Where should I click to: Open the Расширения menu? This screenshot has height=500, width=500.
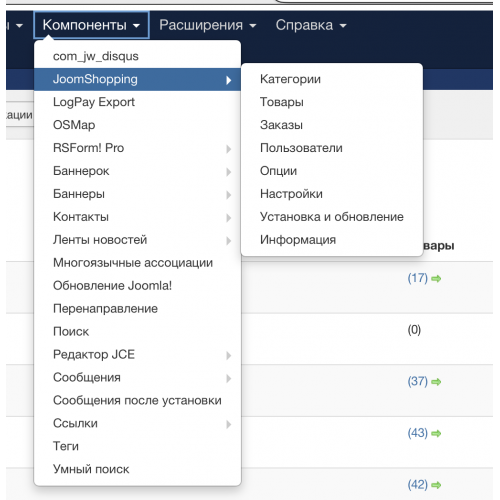pyautogui.click(x=208, y=25)
